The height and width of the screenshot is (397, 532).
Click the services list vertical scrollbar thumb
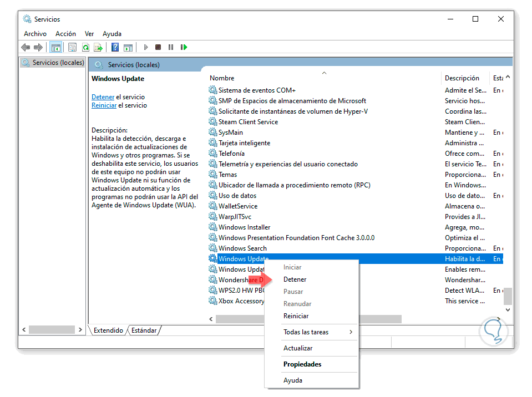tap(508, 297)
